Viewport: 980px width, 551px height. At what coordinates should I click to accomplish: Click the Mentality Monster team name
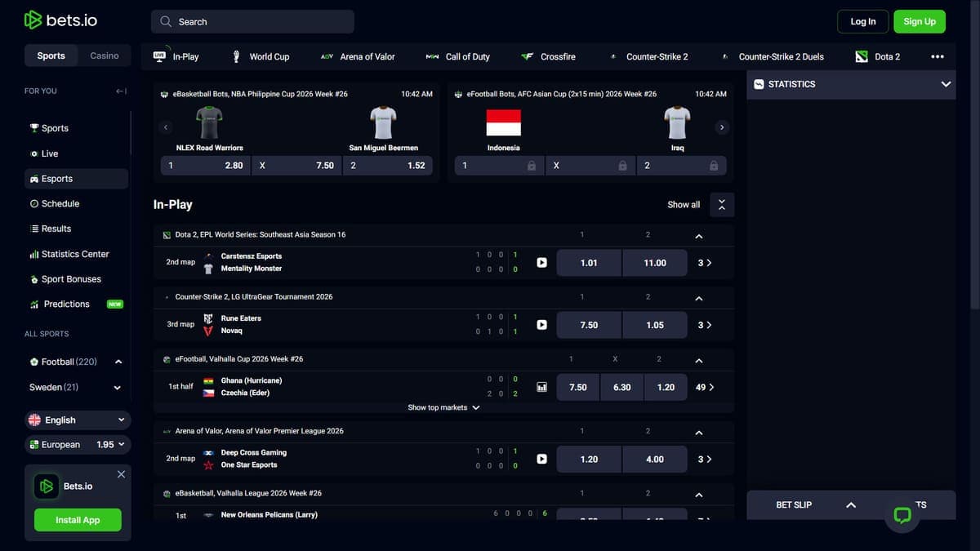[252, 269]
